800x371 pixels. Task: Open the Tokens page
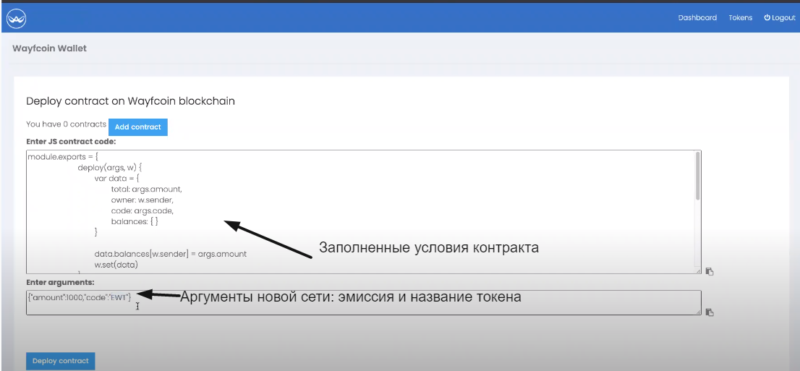click(x=740, y=18)
